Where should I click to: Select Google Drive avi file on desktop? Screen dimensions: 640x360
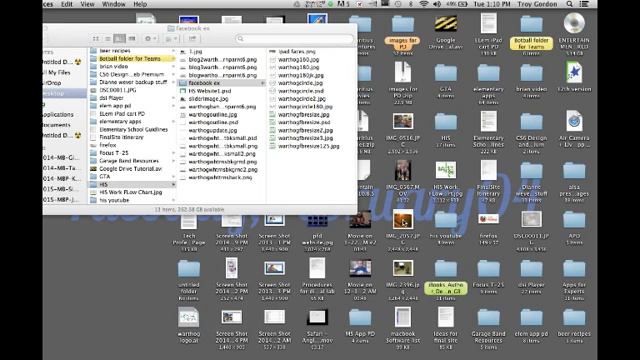pos(446,23)
